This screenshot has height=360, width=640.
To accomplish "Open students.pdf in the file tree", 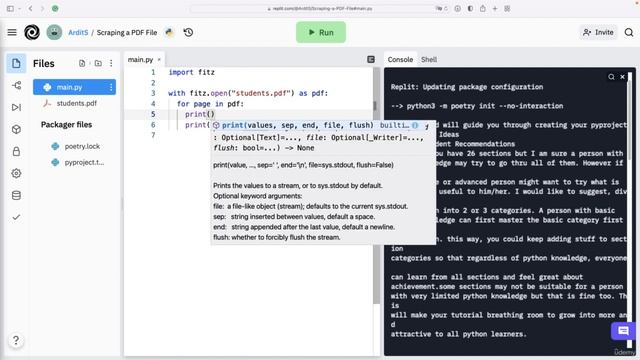I will point(74,103).
